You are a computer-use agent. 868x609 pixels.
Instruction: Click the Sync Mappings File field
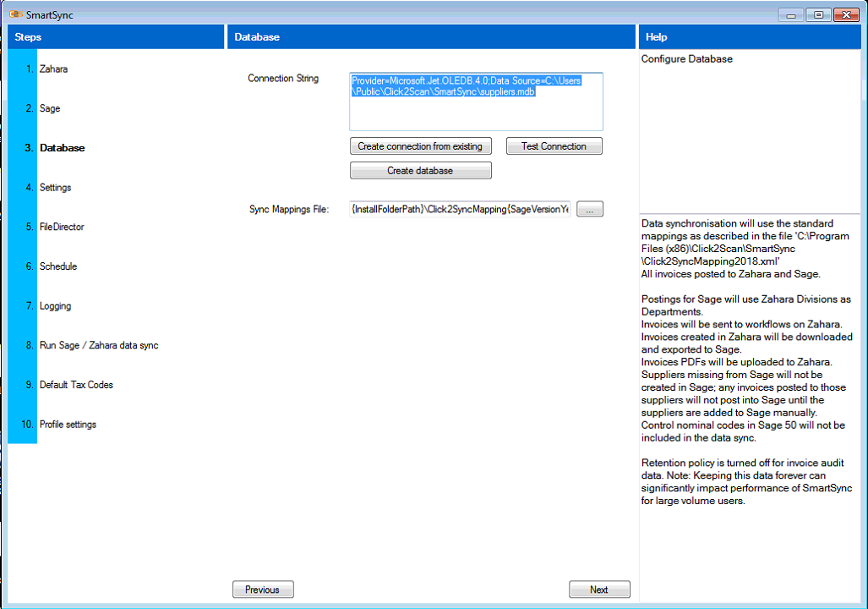tap(460, 209)
